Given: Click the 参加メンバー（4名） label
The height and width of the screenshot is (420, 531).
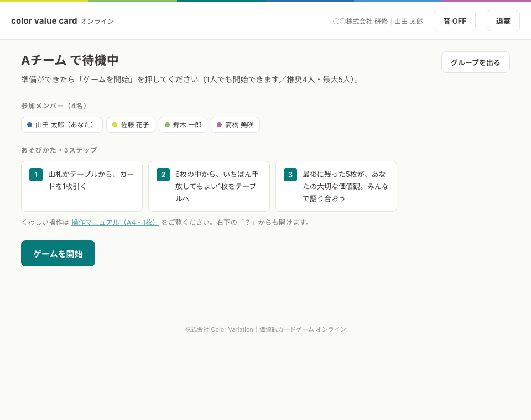Looking at the screenshot, I should pos(54,106).
